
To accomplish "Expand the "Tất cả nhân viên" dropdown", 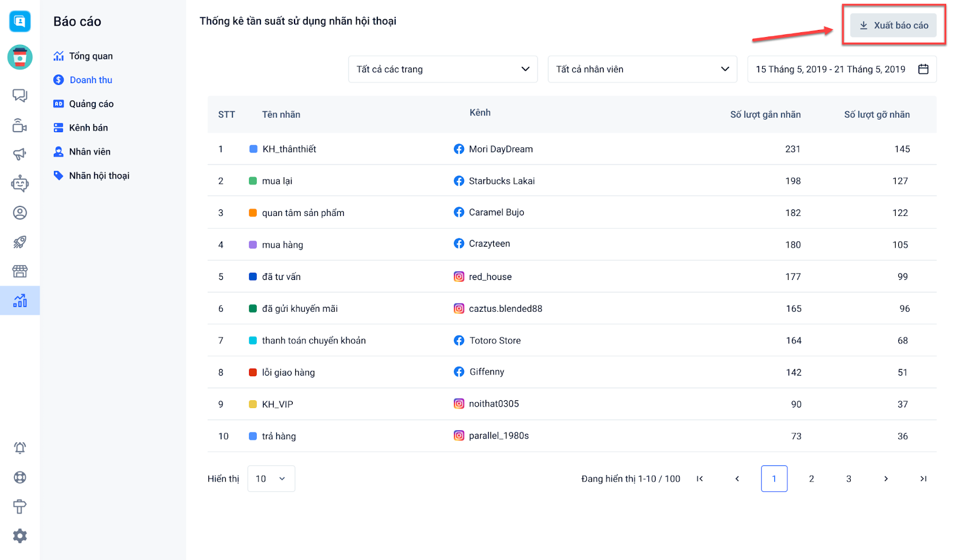I will click(642, 69).
